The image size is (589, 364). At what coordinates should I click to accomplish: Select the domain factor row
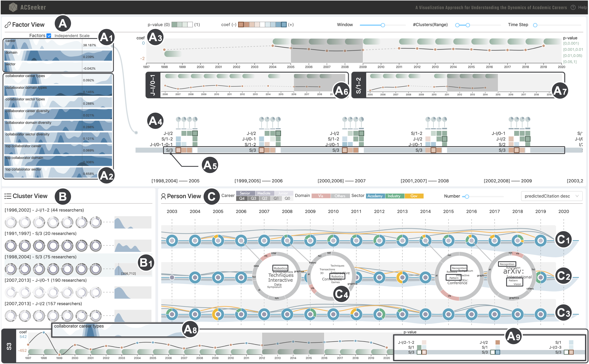[58, 55]
